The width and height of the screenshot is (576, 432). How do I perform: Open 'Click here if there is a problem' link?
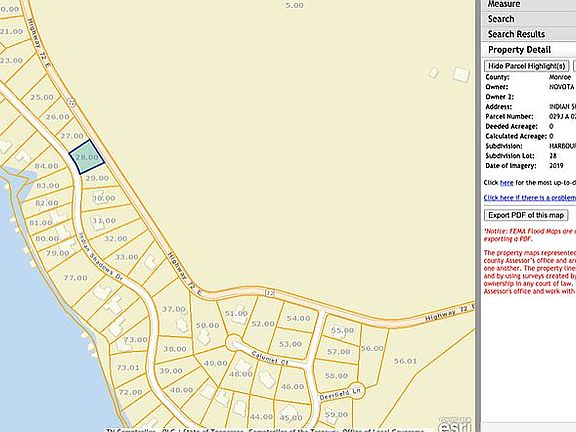(529, 198)
